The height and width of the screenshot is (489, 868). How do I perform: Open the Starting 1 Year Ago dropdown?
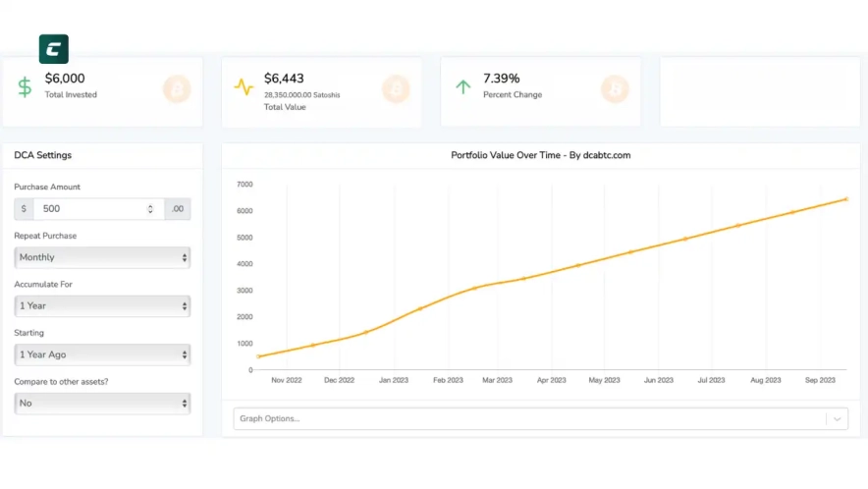102,354
